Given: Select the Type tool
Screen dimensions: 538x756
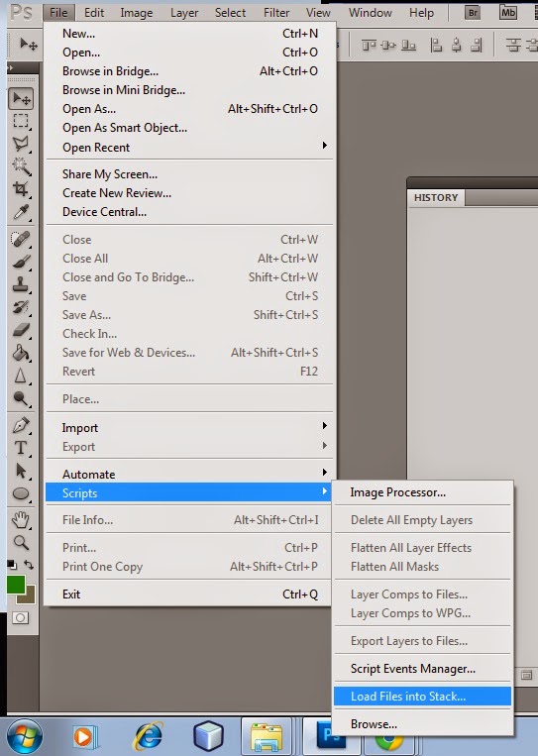Looking at the screenshot, I should (21, 448).
